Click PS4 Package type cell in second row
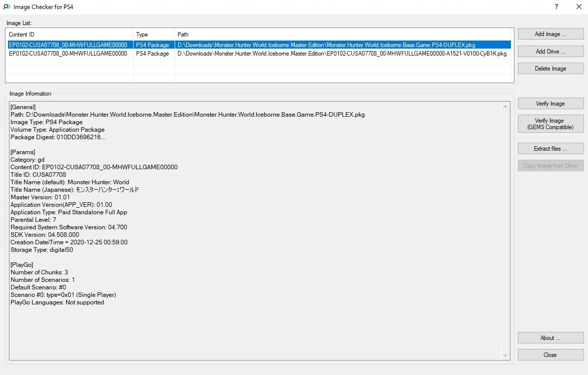The height and width of the screenshot is (375, 588). coord(153,54)
